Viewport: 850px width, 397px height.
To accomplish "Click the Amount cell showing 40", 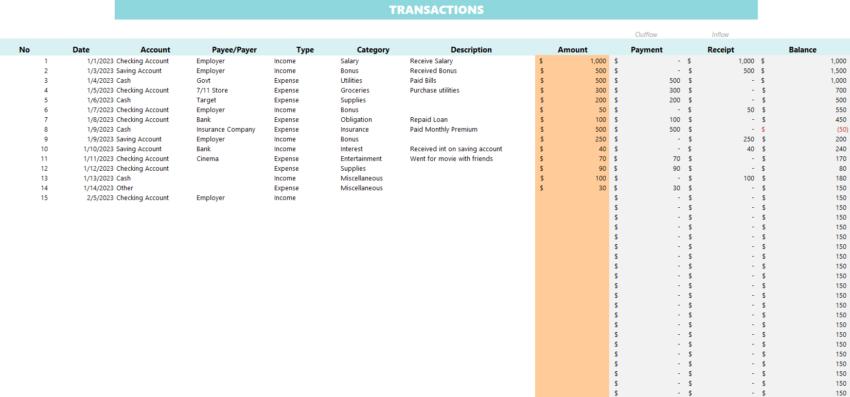I will [572, 149].
